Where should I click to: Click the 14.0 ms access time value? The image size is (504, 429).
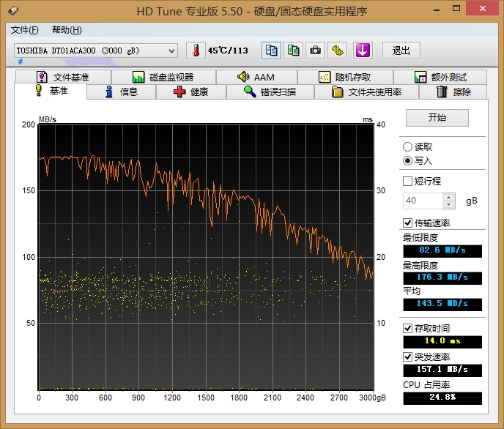coord(442,341)
